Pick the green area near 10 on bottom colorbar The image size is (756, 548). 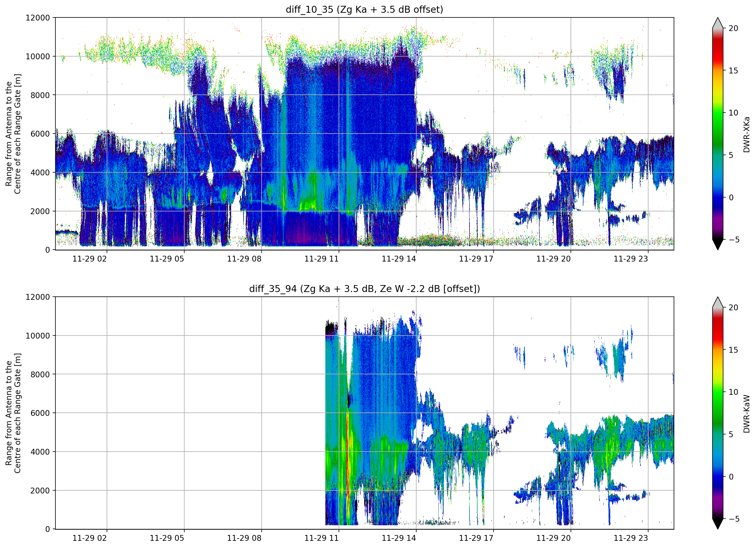(x=718, y=392)
